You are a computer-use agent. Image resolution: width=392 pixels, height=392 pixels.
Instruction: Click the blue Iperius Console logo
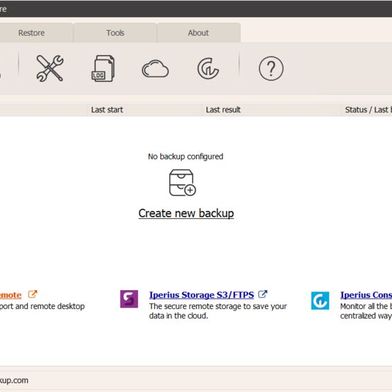320,300
